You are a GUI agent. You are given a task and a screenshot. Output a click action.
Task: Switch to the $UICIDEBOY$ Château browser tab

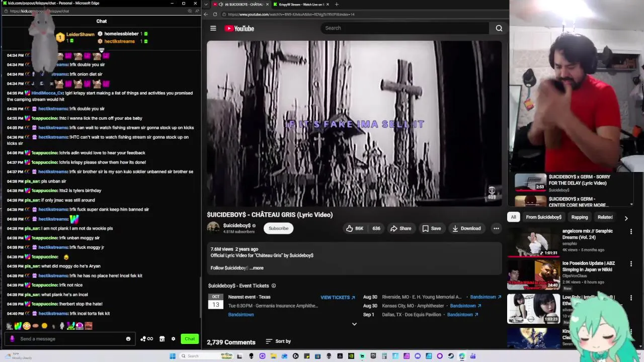pos(240,5)
